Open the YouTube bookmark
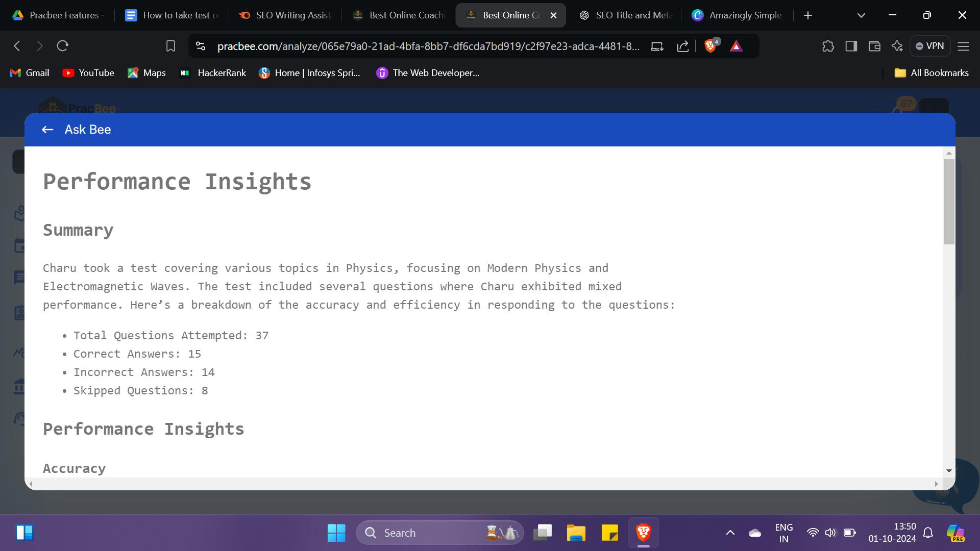 coord(88,73)
